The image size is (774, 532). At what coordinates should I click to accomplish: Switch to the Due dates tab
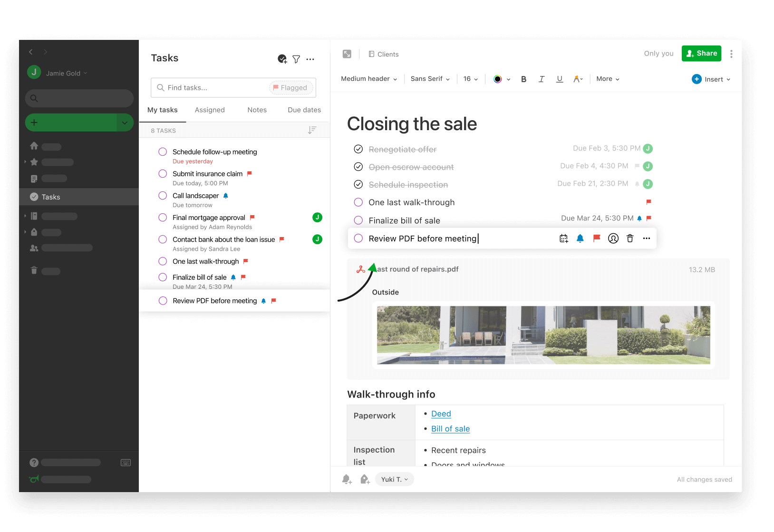tap(304, 110)
